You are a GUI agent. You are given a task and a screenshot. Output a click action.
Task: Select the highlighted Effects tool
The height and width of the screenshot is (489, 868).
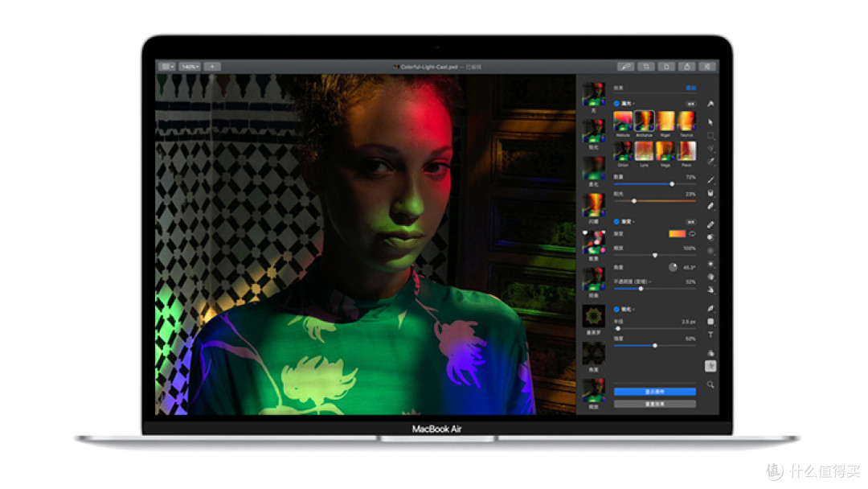point(710,366)
